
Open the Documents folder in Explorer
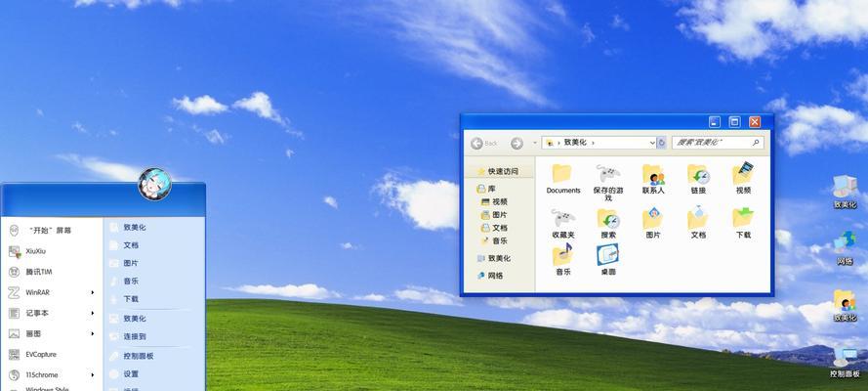point(563,178)
